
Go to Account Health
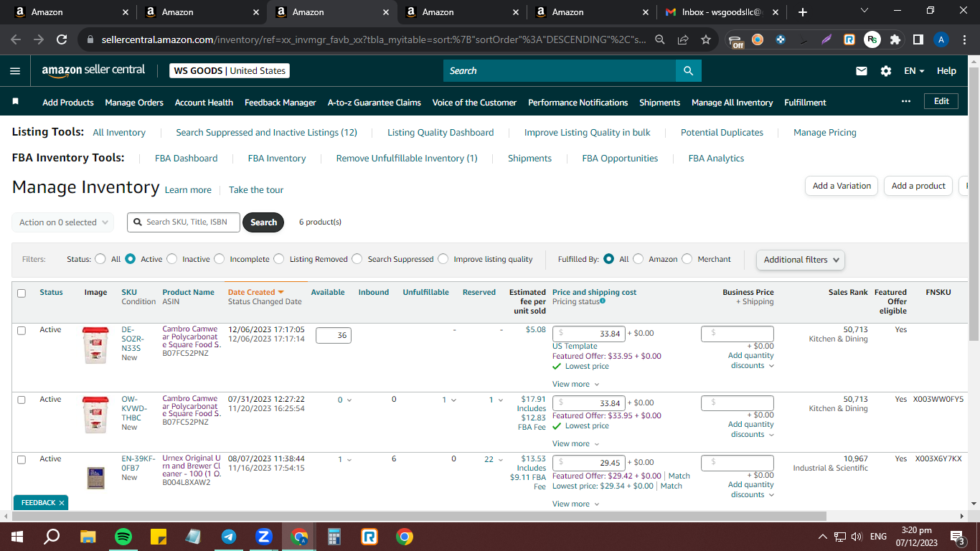click(x=204, y=103)
